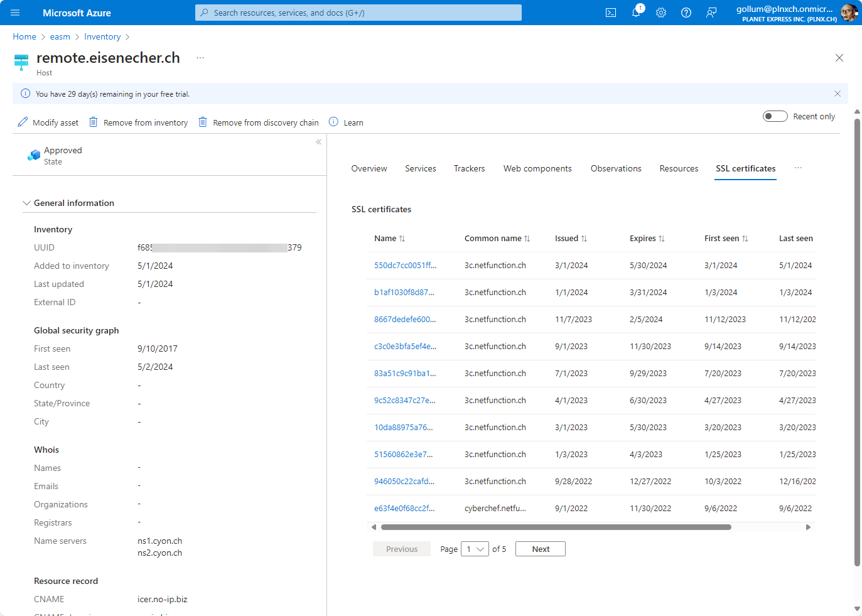Image resolution: width=862 pixels, height=616 pixels.
Task: Open certificate 550dc7cc0051ff link
Action: 405,266
